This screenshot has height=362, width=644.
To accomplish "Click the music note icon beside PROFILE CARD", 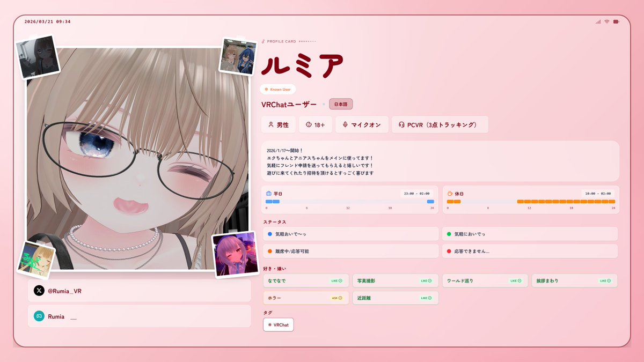I will [262, 41].
